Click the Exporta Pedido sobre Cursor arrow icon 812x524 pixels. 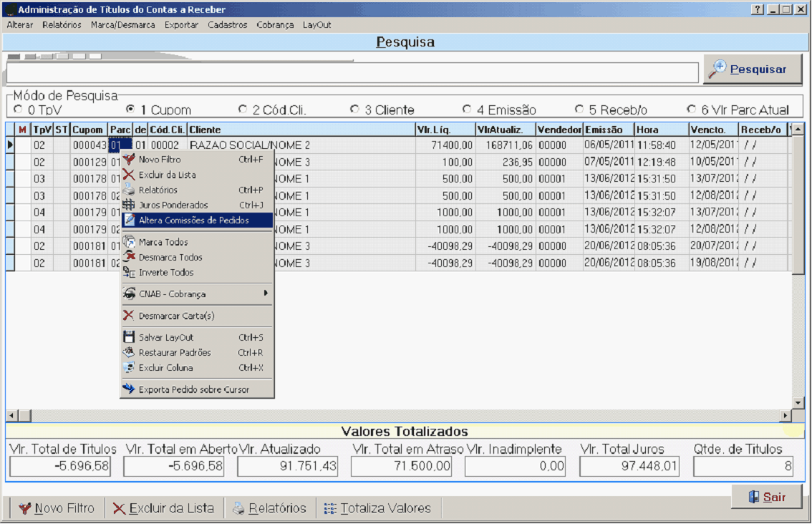point(129,389)
